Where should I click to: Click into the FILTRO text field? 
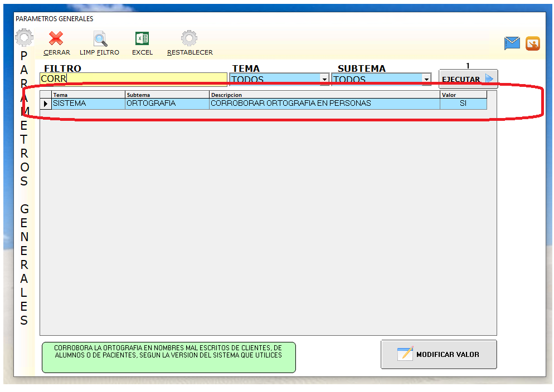134,79
